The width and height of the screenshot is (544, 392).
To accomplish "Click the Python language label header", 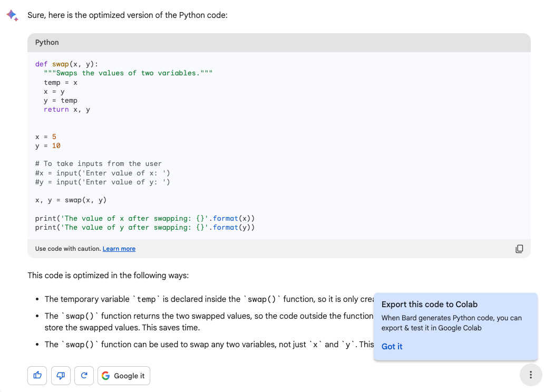I will [x=47, y=42].
